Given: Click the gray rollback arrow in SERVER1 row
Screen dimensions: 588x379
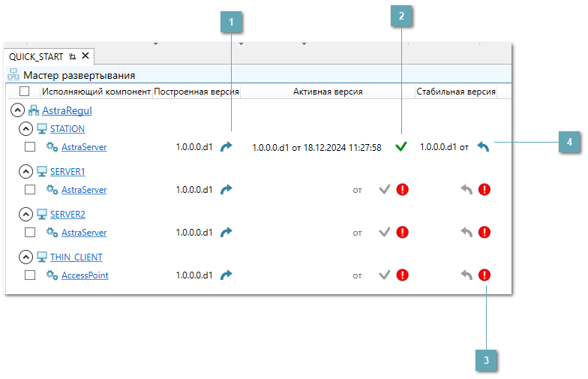Looking at the screenshot, I should [x=466, y=190].
